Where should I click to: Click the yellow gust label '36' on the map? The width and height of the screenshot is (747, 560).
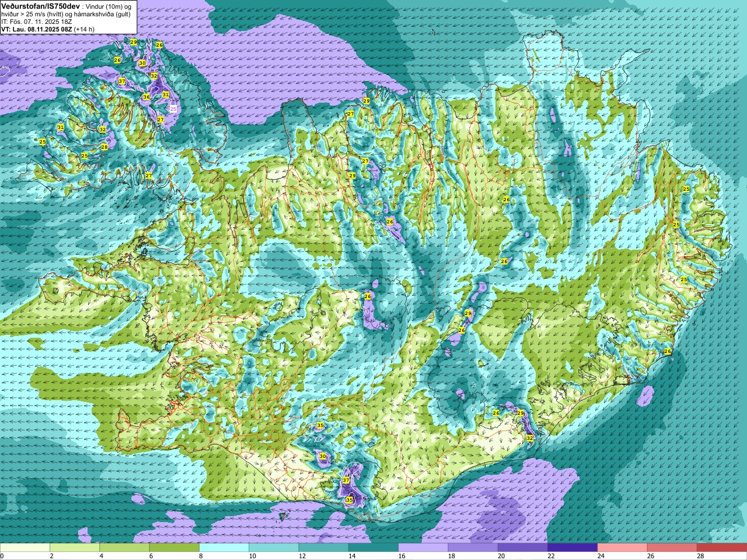146,97
